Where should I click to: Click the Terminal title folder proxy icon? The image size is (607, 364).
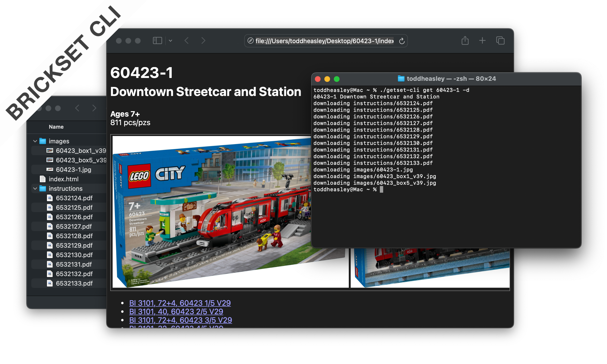pyautogui.click(x=401, y=79)
